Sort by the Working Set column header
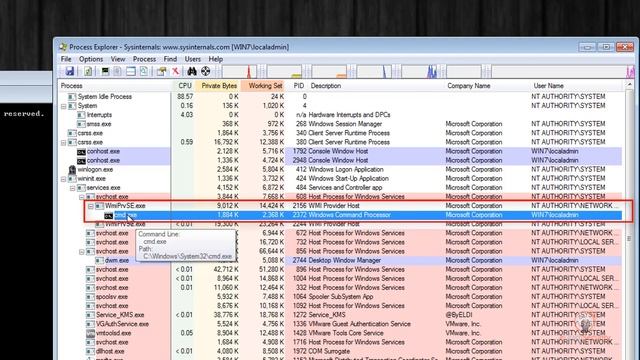The height and width of the screenshot is (360, 640). (x=263, y=86)
